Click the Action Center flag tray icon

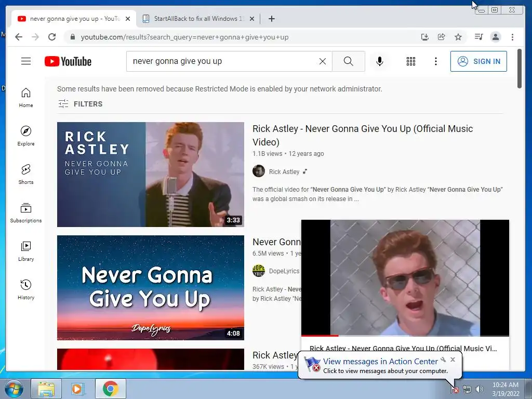tap(455, 389)
